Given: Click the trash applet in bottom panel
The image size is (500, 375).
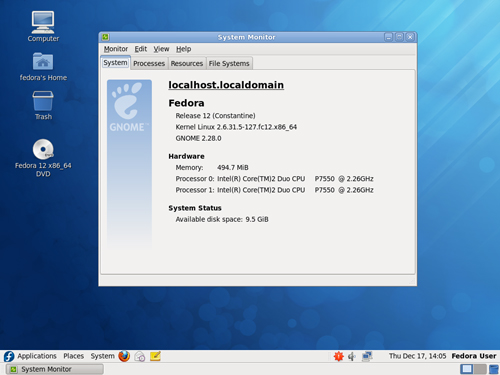Looking at the screenshot, I should click(494, 369).
